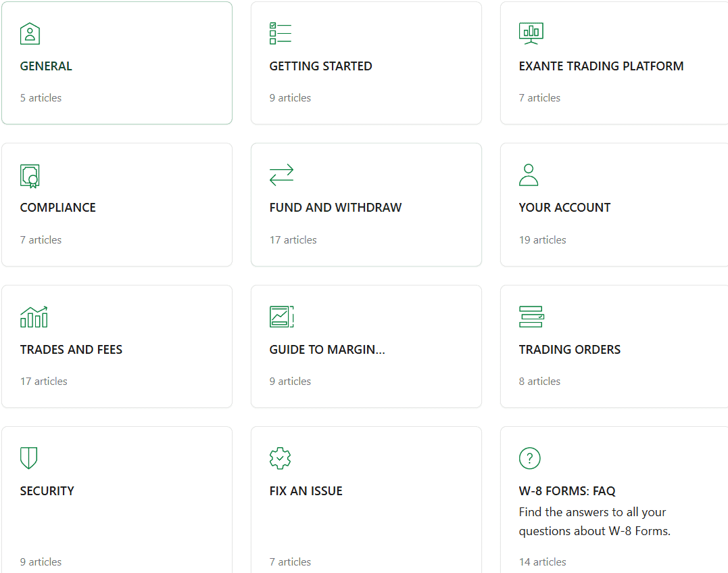Click the Your Account person icon

tap(529, 175)
